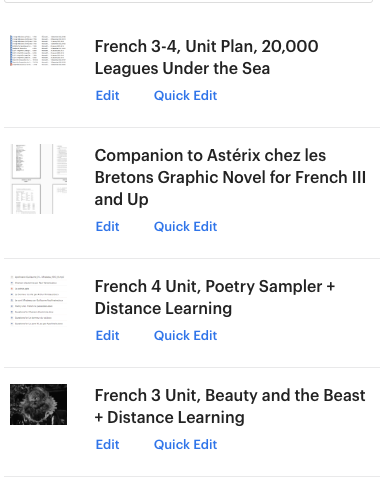Click 'Leagues Under the Sea' title line
380x477 pixels.
[x=182, y=69]
